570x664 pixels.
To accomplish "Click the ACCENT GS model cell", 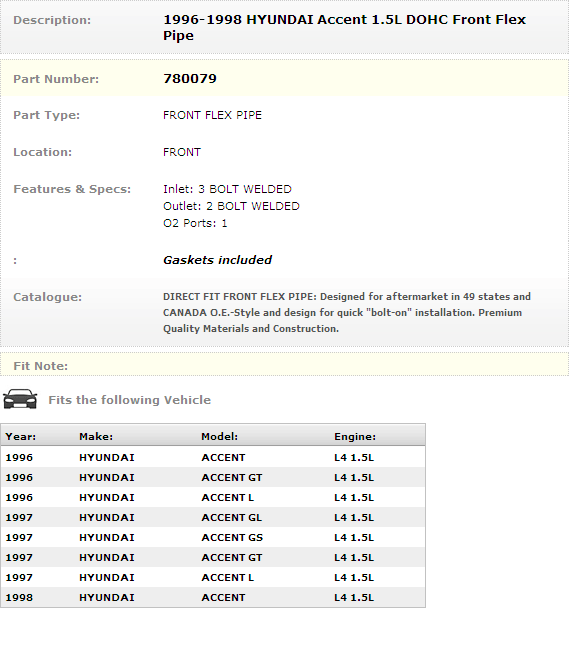I will [232, 537].
